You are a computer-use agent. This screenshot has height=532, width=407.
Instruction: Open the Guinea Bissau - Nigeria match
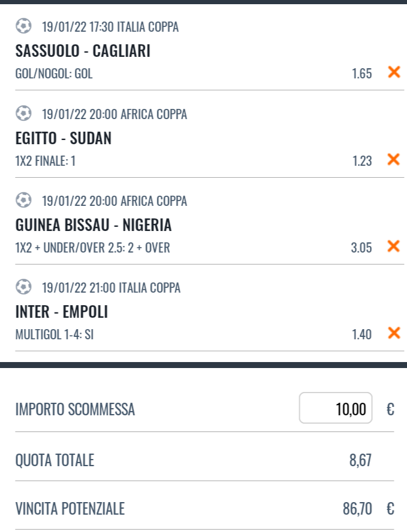93,225
